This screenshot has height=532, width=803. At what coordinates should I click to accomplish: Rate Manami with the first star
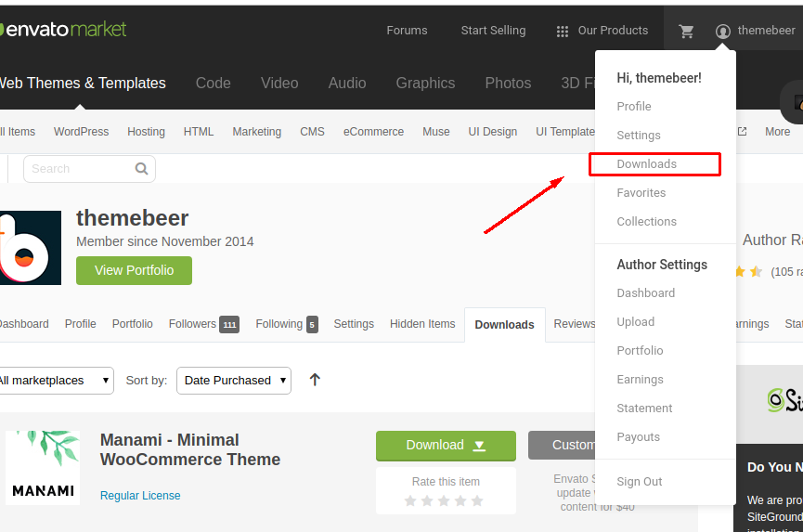tap(410, 500)
